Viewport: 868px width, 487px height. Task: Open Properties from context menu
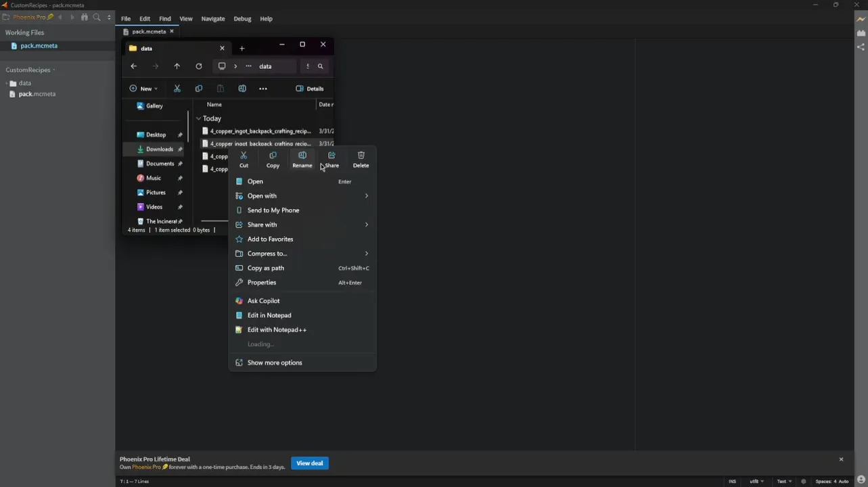(302, 282)
